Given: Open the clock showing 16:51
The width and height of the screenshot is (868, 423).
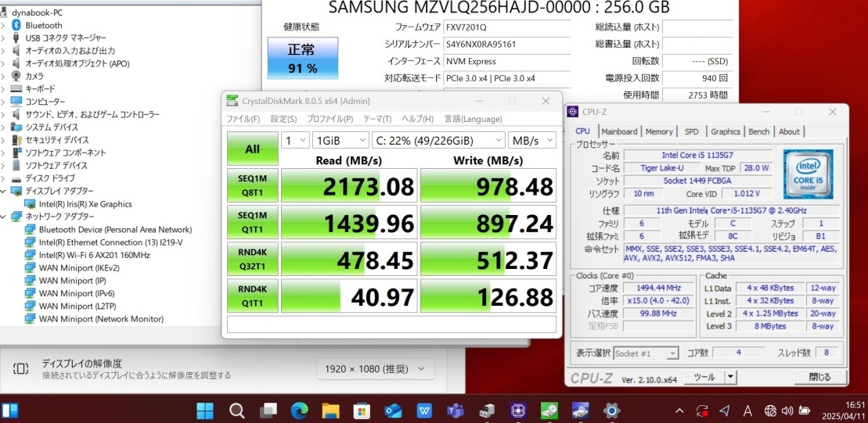Looking at the screenshot, I should (855, 405).
